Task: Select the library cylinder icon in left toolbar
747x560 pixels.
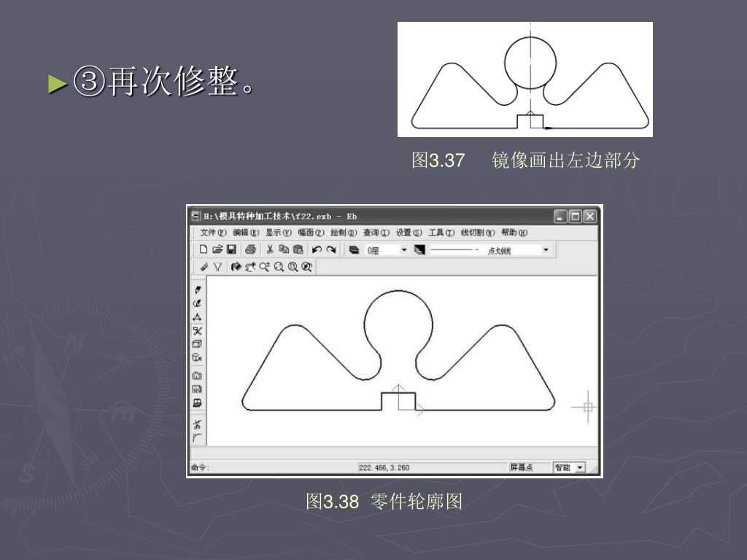Action: (x=197, y=357)
